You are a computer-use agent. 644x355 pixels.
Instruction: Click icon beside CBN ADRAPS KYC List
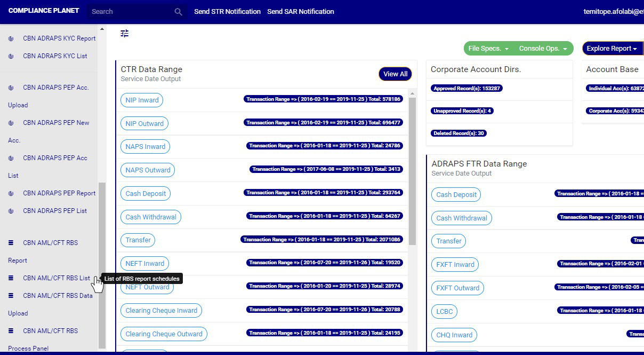pyautogui.click(x=11, y=56)
